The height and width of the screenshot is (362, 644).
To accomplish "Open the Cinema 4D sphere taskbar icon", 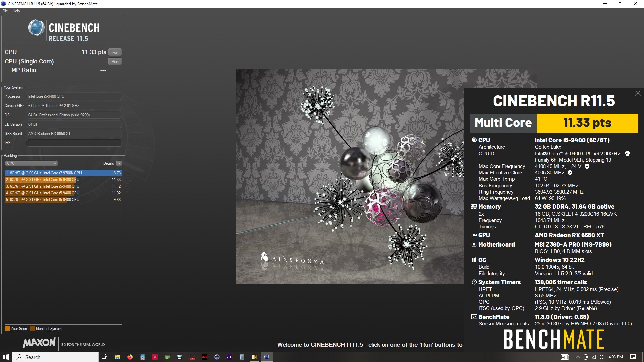I will click(217, 357).
